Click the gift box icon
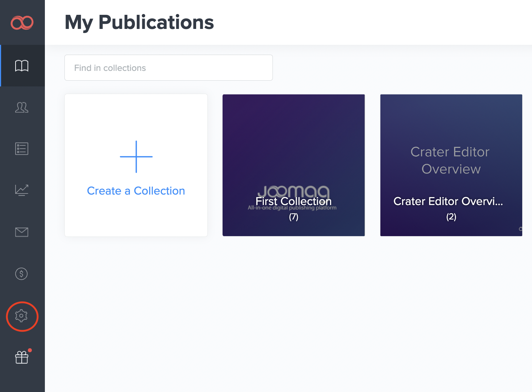This screenshot has width=532, height=392. coord(22,358)
